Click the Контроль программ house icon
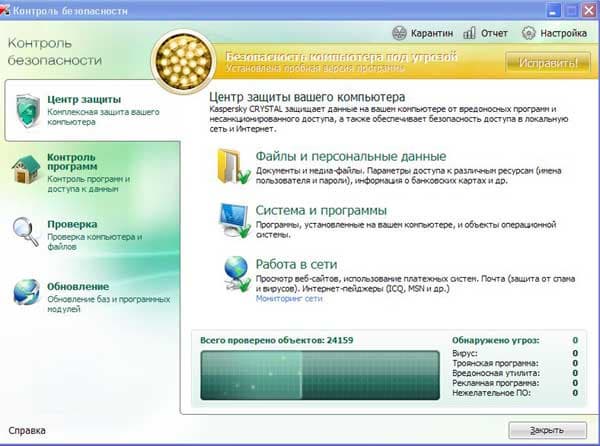Screen dimensions: 600x446 click(x=26, y=169)
